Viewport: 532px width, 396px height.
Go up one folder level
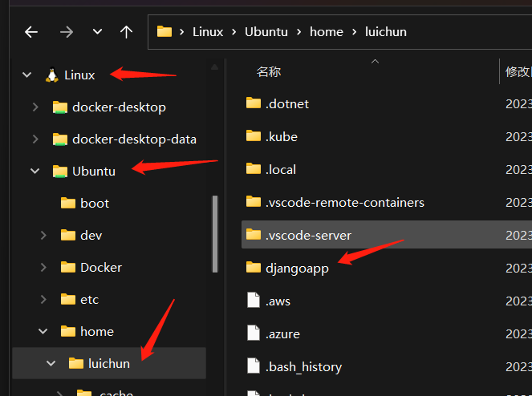(x=126, y=32)
